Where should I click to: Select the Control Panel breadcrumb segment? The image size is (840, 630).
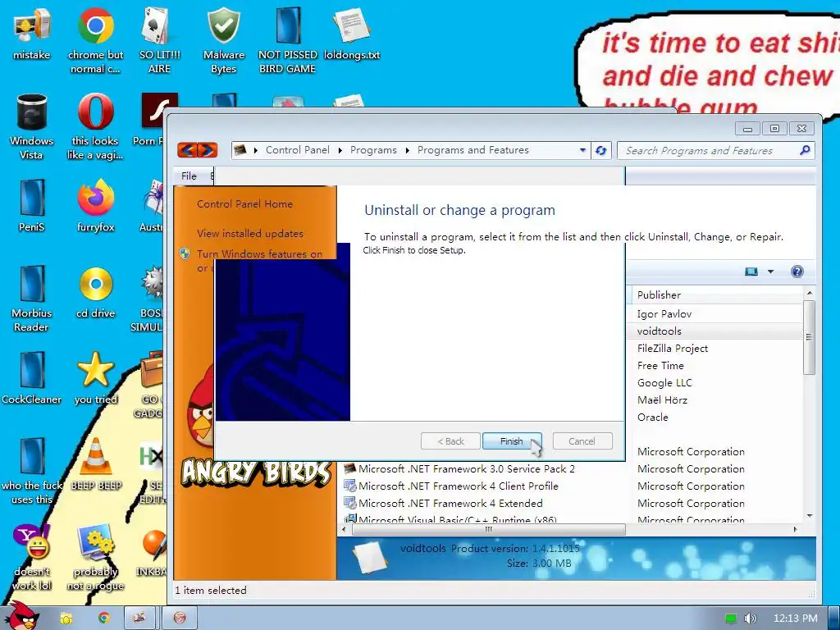297,150
